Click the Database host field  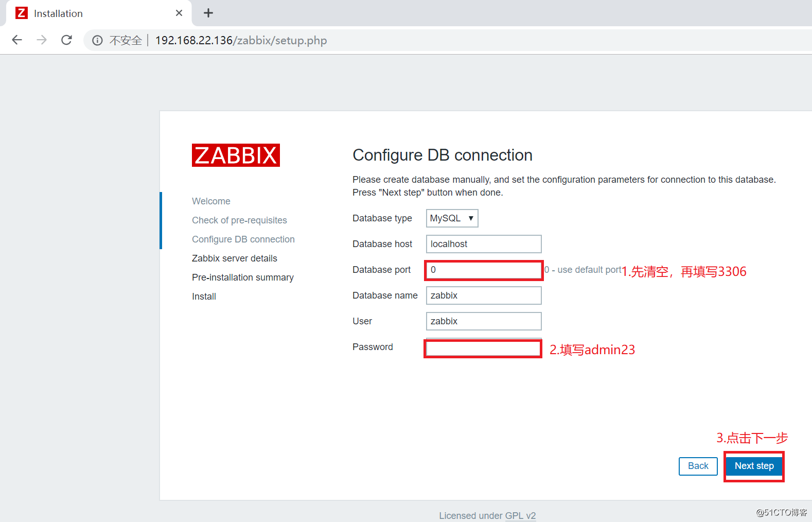click(484, 244)
